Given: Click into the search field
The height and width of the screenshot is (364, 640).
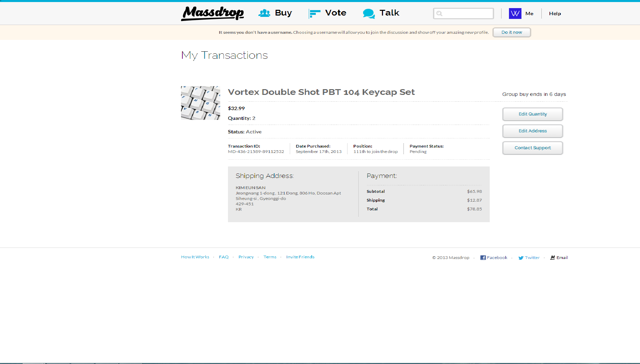Looking at the screenshot, I should 463,14.
